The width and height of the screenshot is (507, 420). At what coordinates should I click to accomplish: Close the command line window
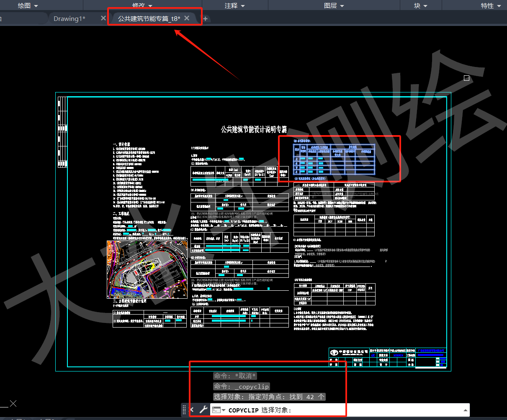(x=192, y=410)
